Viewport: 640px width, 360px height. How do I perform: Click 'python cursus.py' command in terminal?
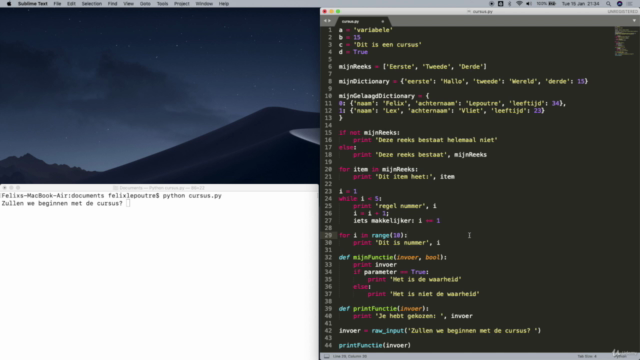(192, 196)
